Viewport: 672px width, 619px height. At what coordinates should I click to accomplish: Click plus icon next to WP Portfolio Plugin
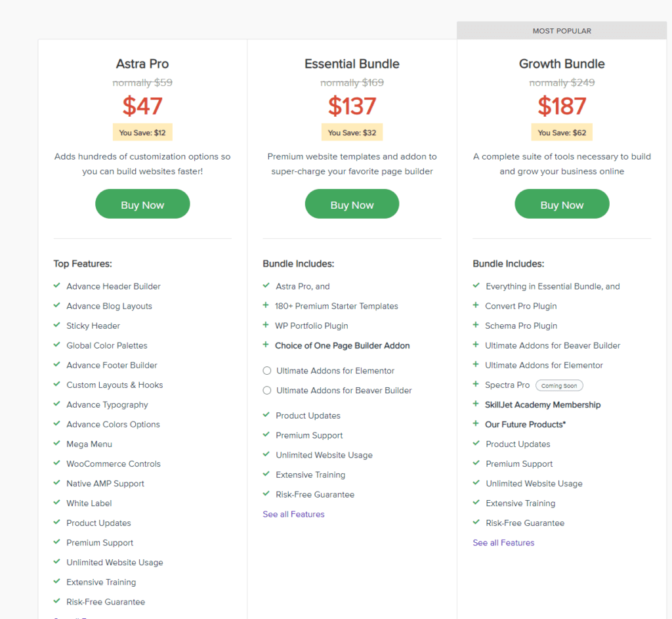[x=266, y=325]
